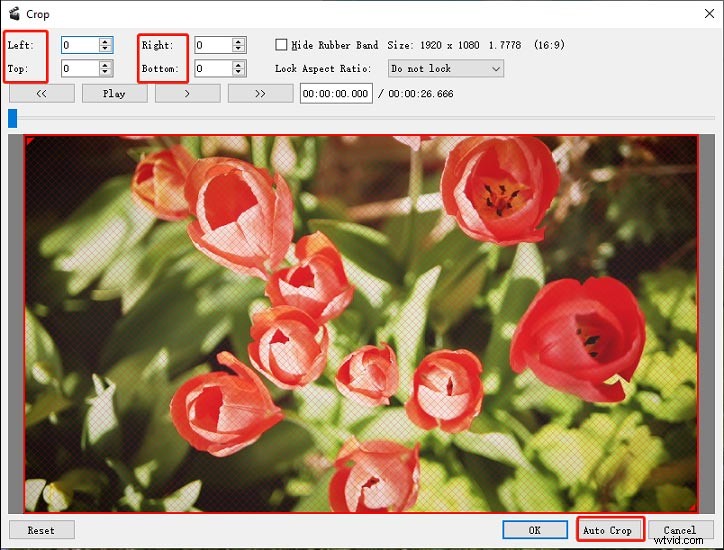Click the current time field 00:00:00.000

[x=336, y=94]
